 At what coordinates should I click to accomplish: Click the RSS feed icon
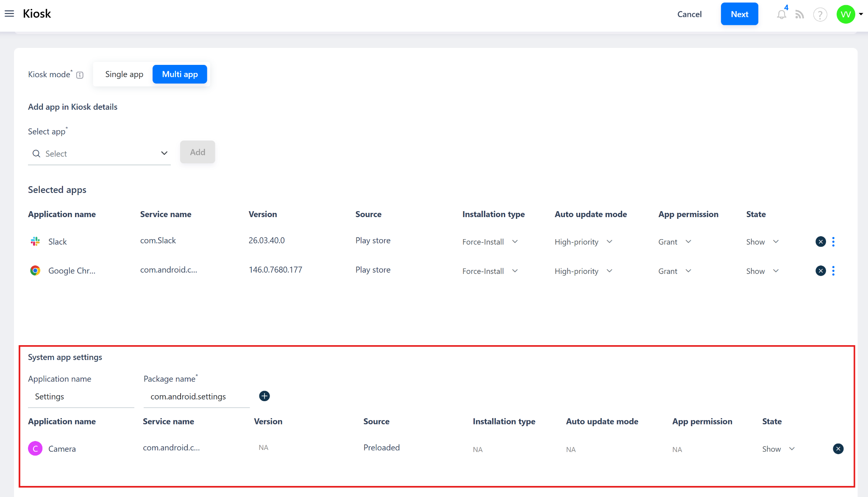pos(800,15)
